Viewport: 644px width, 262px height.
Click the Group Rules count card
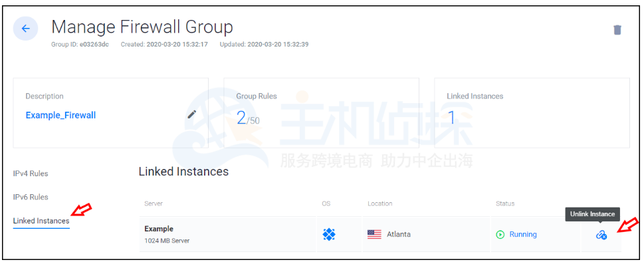click(x=321, y=113)
